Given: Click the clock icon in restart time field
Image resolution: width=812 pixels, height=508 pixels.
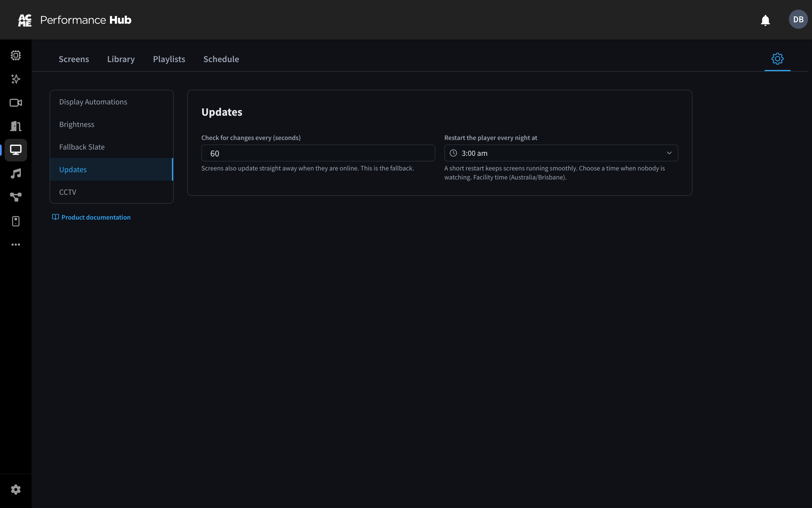Looking at the screenshot, I should coord(453,153).
